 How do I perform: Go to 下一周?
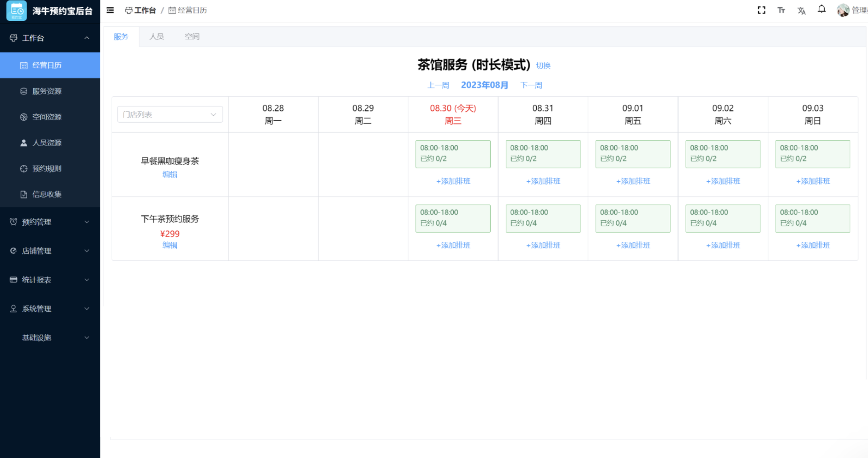531,85
